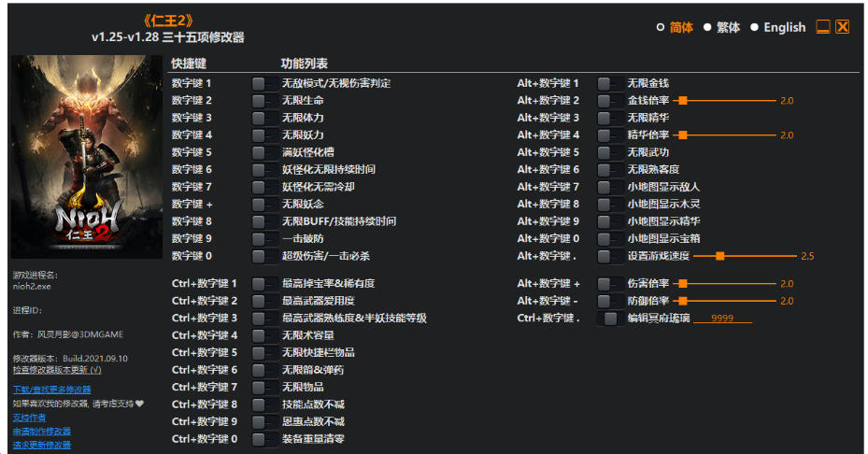The image size is (868, 454).
Task: Toggle the 精华倍率 switch
Action: click(x=610, y=135)
